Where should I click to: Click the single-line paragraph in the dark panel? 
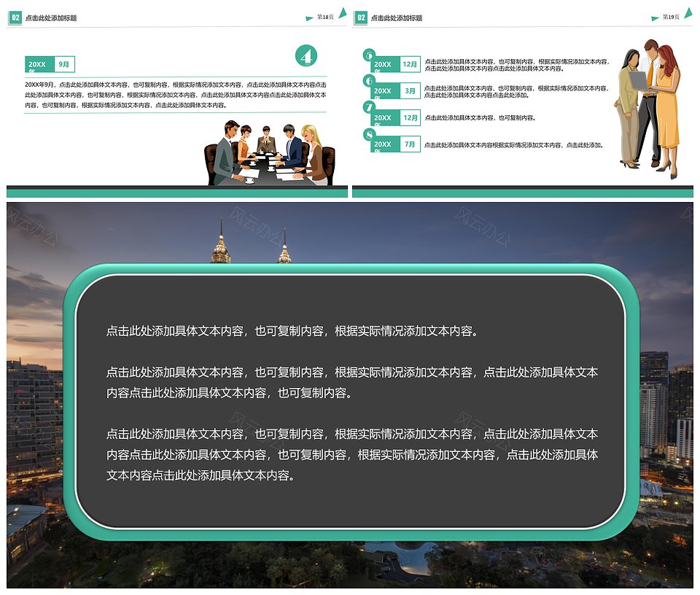coord(292,331)
